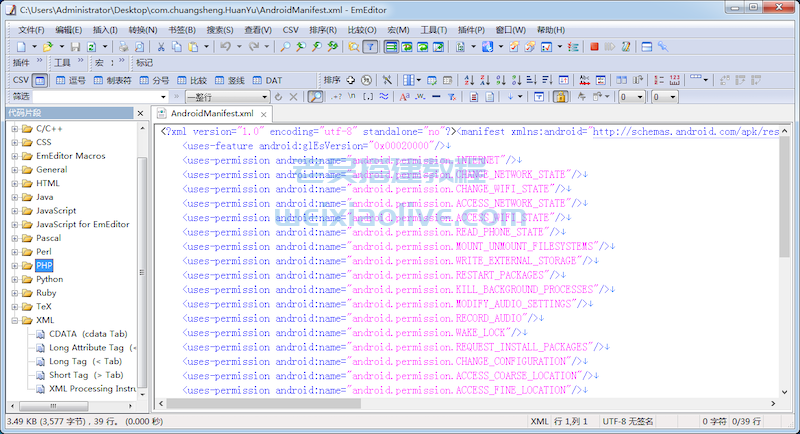Open the Paste dropdown arrow

coord(206,47)
